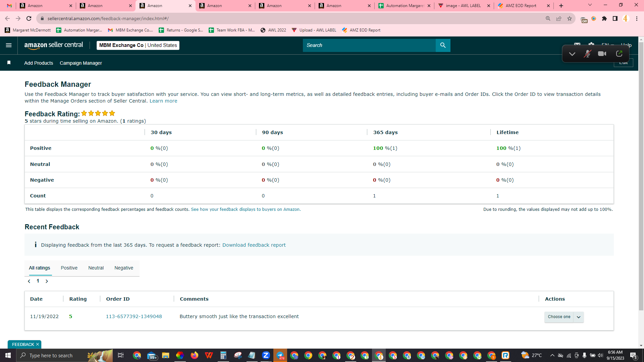Bookmark this page with the star icon
This screenshot has height=362, width=644.
[570, 18]
